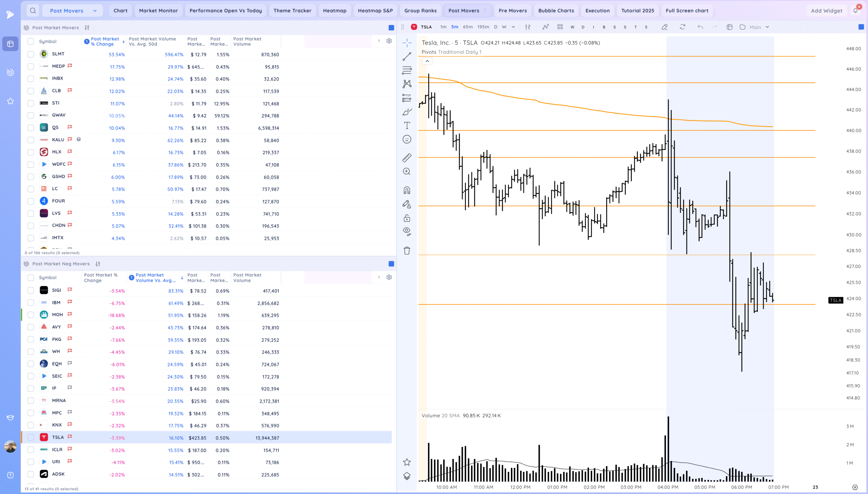868x494 pixels.
Task: Expand the chart timeframe dropdown arrow
Action: tap(513, 27)
